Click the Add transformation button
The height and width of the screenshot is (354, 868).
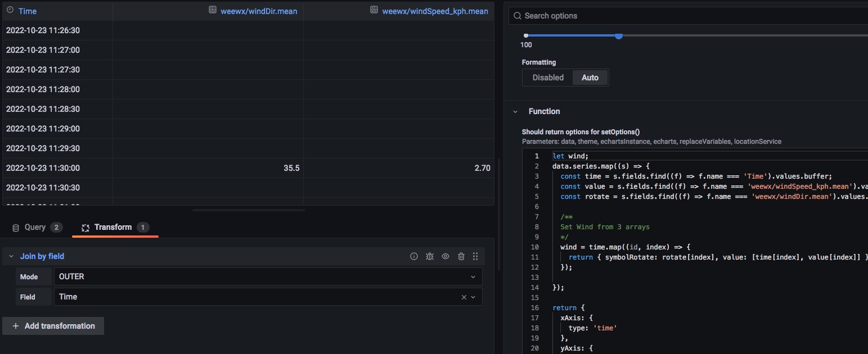click(53, 326)
